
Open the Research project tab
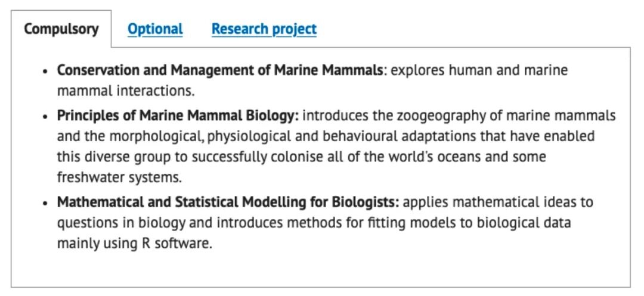[264, 29]
